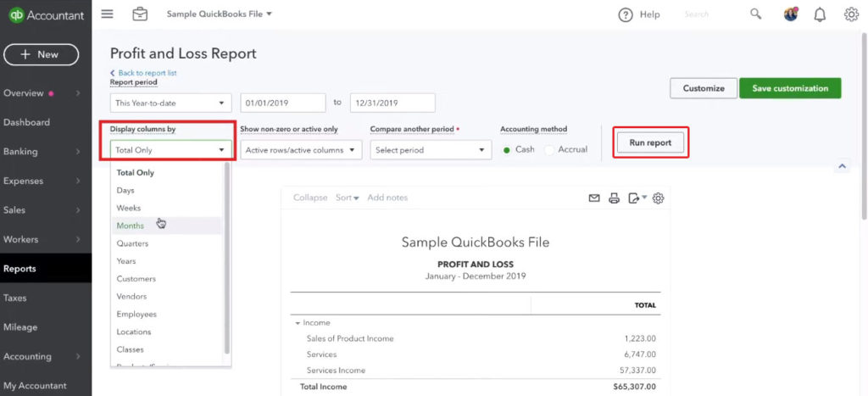Choose Customers from the columns list
This screenshot has height=396, width=868.
pyautogui.click(x=166, y=279)
